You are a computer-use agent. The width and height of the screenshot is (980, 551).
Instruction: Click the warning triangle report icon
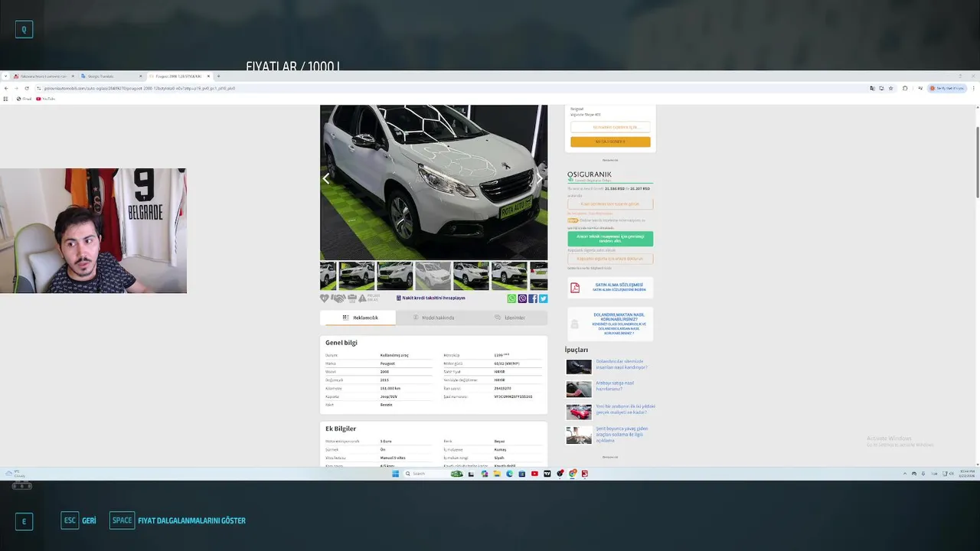(x=362, y=298)
